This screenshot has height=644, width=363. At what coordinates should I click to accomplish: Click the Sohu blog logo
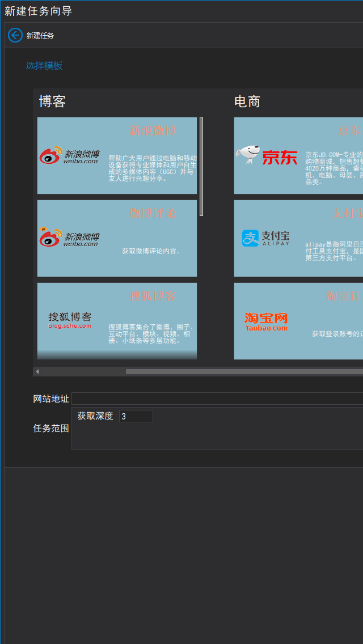click(x=70, y=320)
